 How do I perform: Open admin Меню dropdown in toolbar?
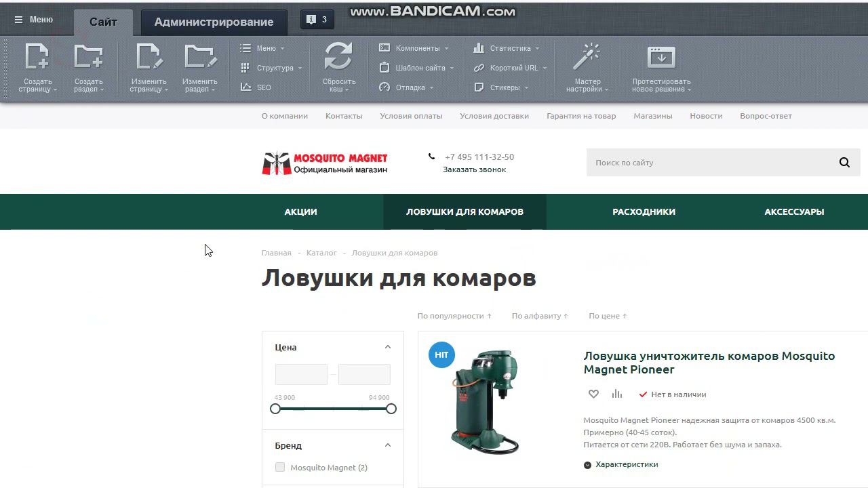click(262, 48)
